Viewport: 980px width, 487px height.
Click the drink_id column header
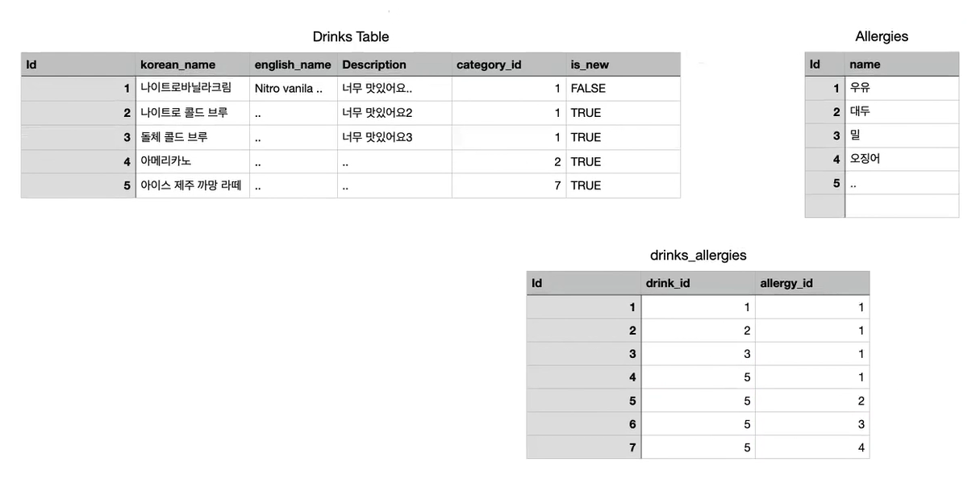tap(699, 283)
